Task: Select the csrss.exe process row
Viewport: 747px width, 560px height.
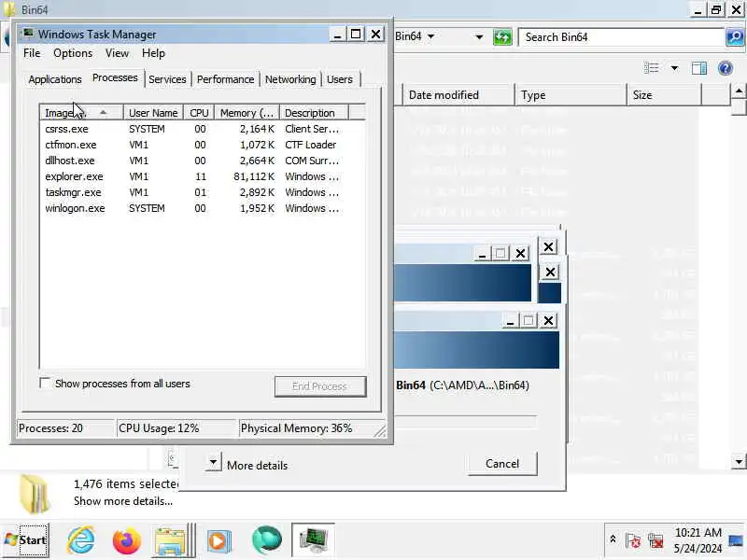Action: point(203,129)
